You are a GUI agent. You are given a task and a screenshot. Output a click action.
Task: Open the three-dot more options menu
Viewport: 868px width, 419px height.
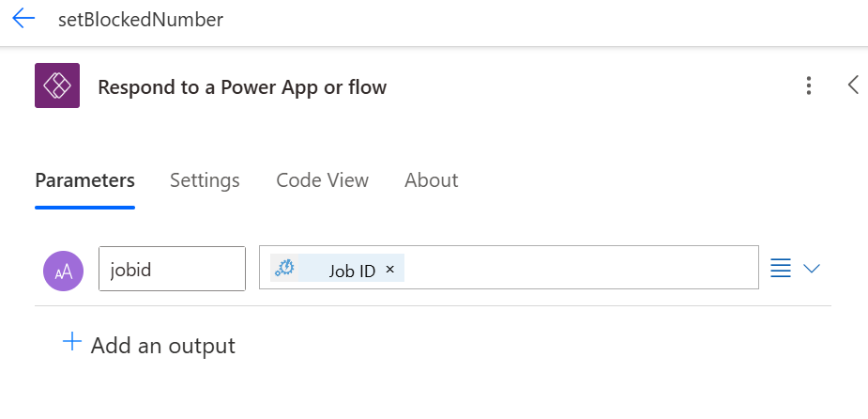[809, 86]
